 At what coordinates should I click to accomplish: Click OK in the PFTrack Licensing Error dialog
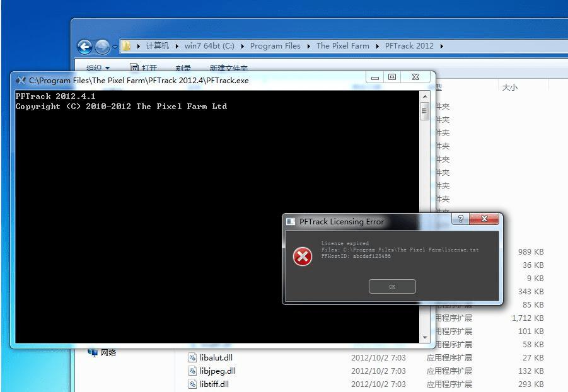[x=392, y=287]
